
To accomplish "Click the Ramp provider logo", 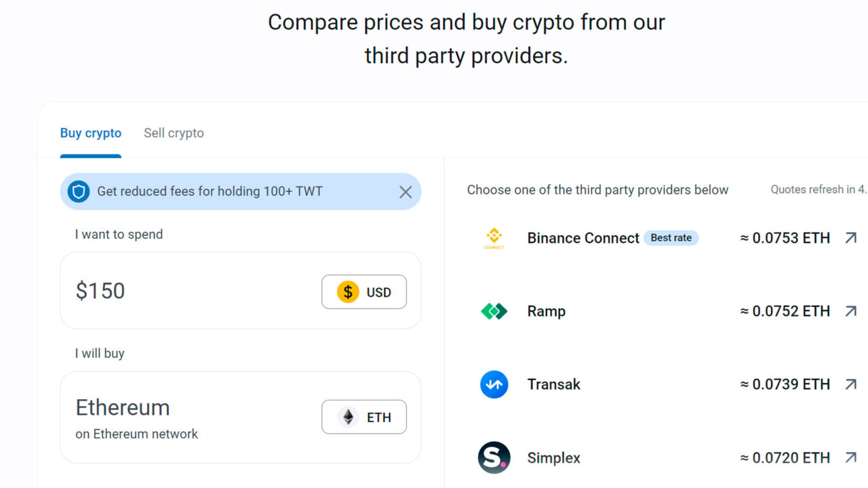I will (x=493, y=311).
